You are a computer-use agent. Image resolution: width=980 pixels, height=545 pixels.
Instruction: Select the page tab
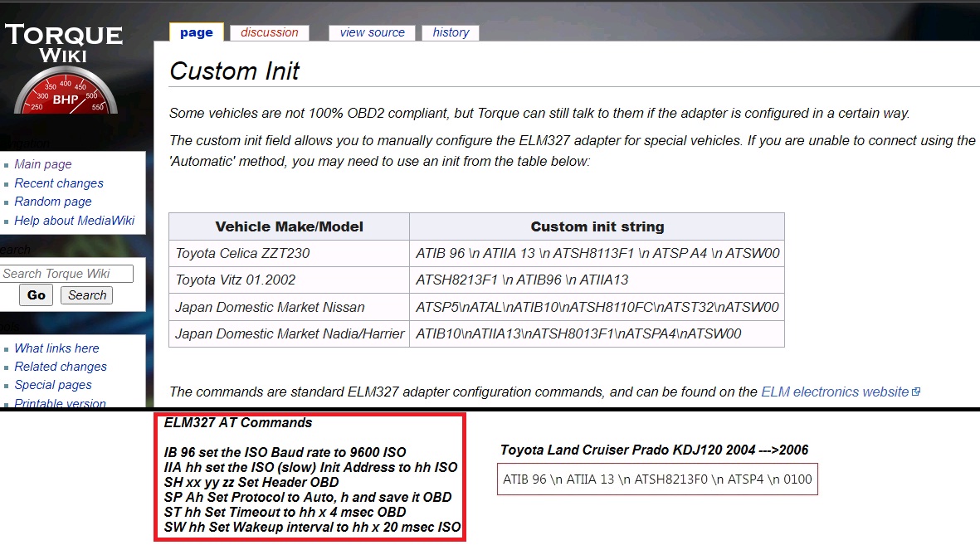(197, 32)
